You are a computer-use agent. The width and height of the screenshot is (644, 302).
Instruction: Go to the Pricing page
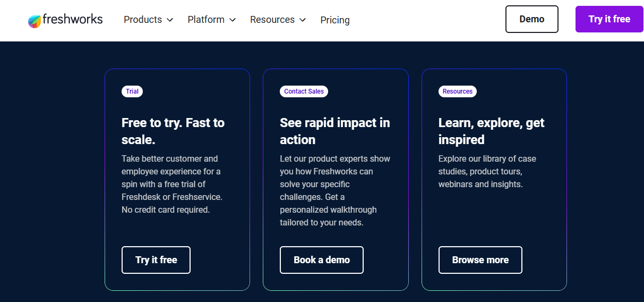pos(335,20)
